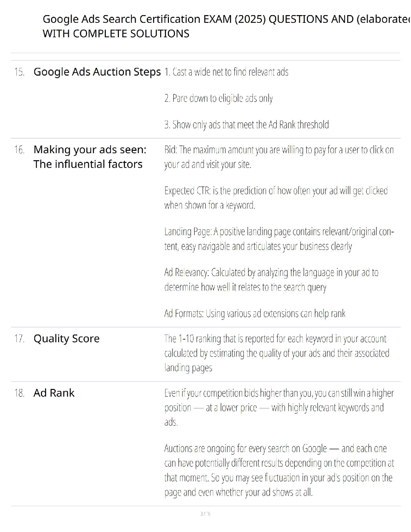Click step 1 'Cast a wide net' text
Viewport: 411px width, 532px height.
click(x=226, y=72)
